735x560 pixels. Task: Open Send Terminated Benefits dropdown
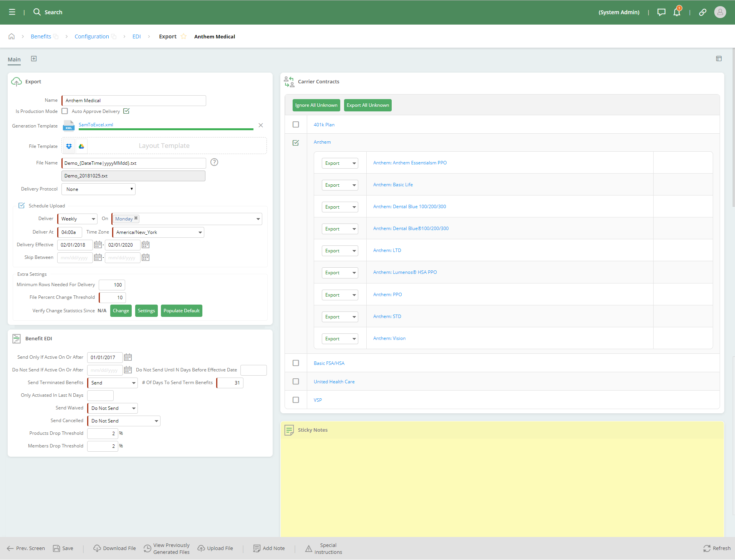(x=112, y=383)
